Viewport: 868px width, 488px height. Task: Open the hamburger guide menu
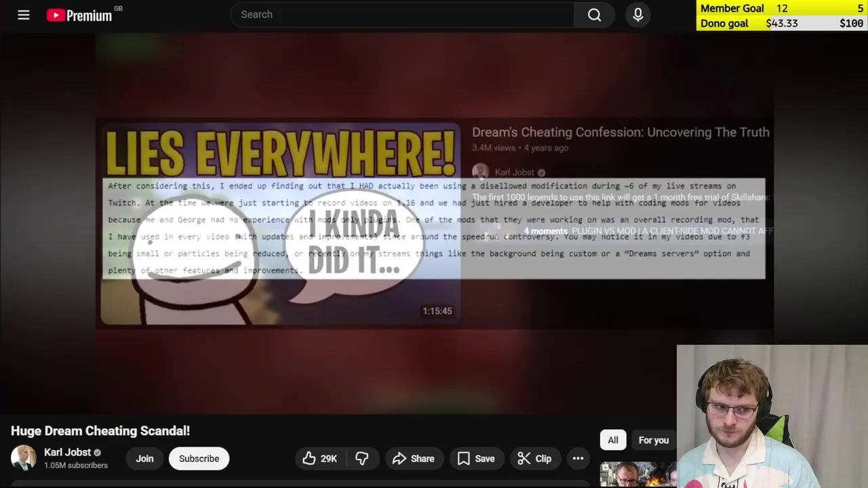(24, 14)
